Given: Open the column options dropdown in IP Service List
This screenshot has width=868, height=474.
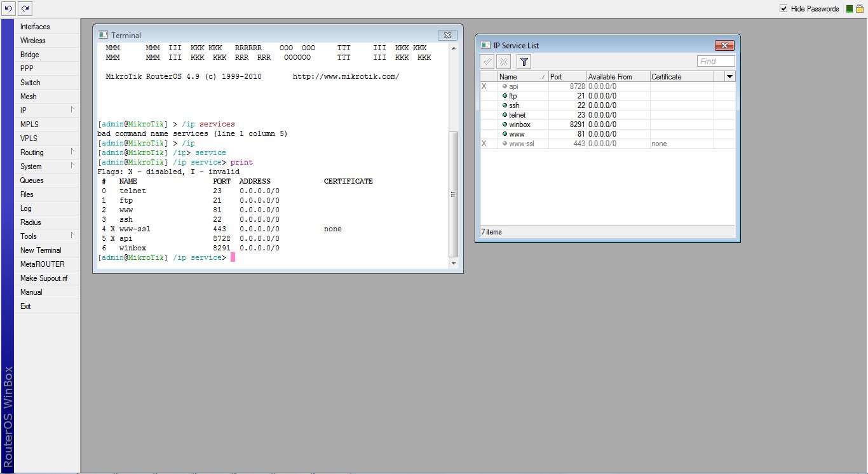Looking at the screenshot, I should 729,76.
